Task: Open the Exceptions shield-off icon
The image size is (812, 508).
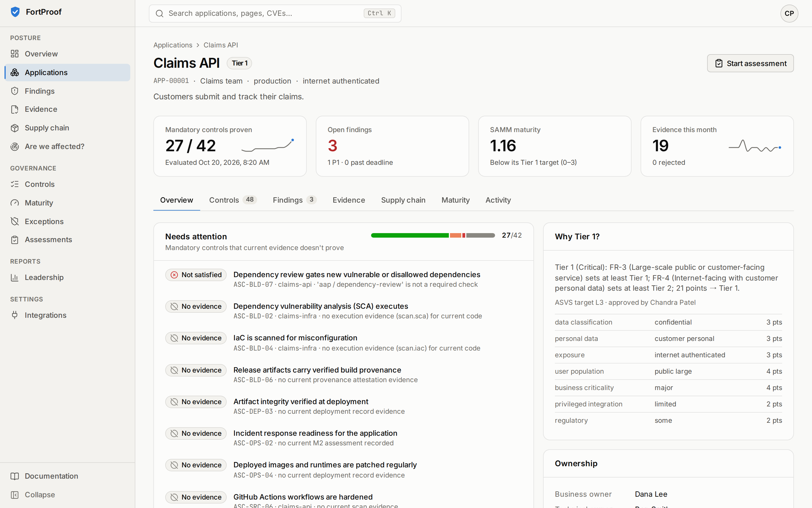Action: (x=15, y=222)
